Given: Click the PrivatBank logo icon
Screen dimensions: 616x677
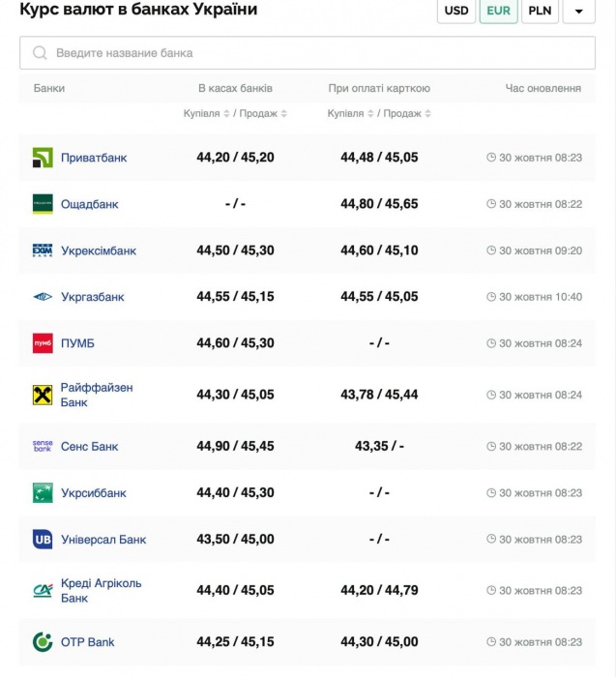Looking at the screenshot, I should click(43, 158).
